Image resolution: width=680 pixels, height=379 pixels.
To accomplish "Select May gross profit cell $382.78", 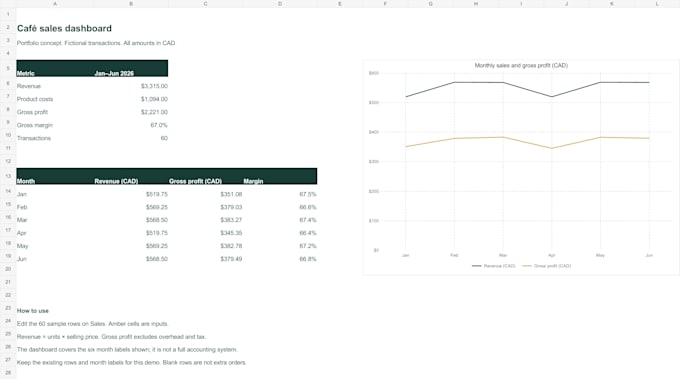I will coord(231,246).
